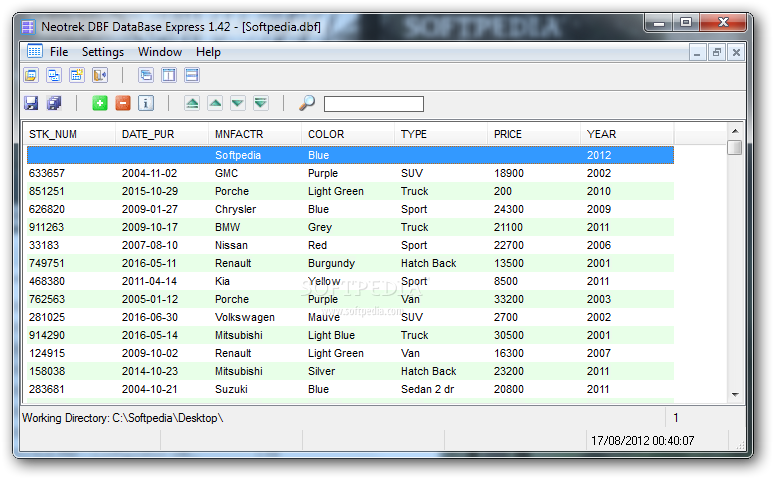Click the second toolbar icon, two overlapping tables

point(54,75)
